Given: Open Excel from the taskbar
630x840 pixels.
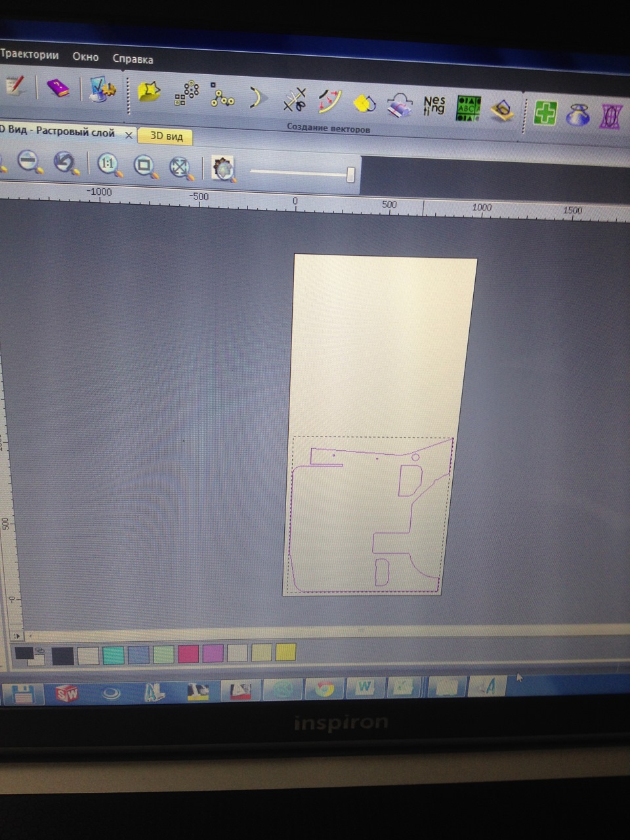Looking at the screenshot, I should pyautogui.click(x=405, y=687).
